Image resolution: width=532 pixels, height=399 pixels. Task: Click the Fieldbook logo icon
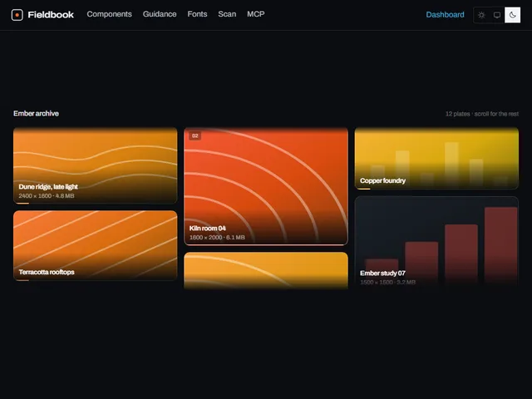coord(17,15)
